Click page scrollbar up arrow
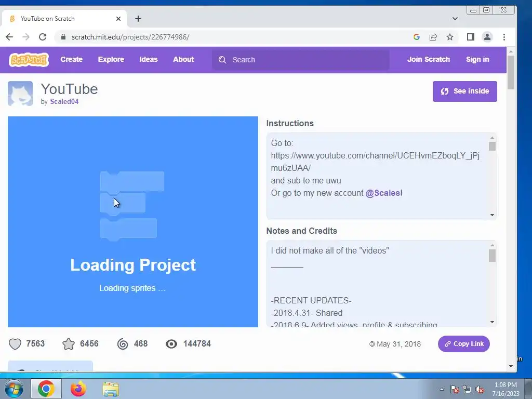The width and height of the screenshot is (532, 399). [511, 51]
